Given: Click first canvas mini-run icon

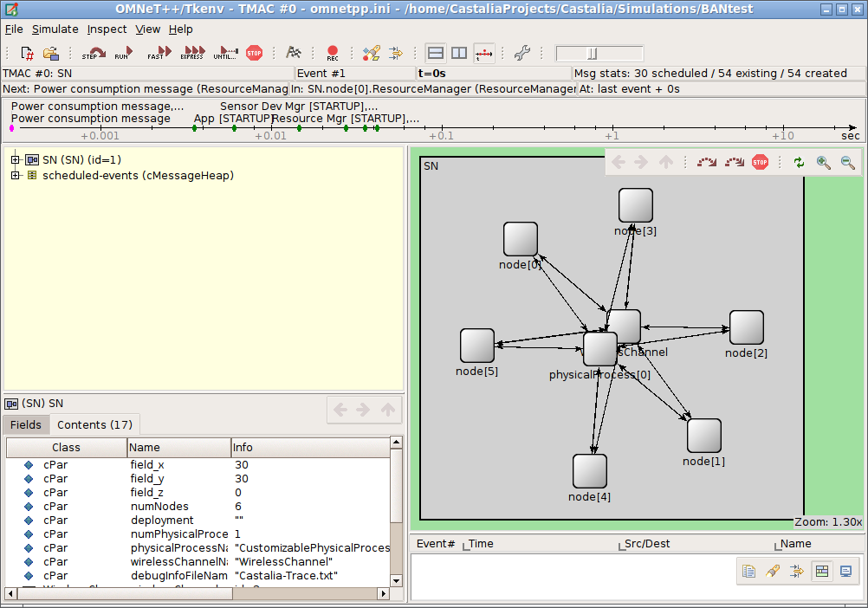Looking at the screenshot, I should (x=706, y=162).
